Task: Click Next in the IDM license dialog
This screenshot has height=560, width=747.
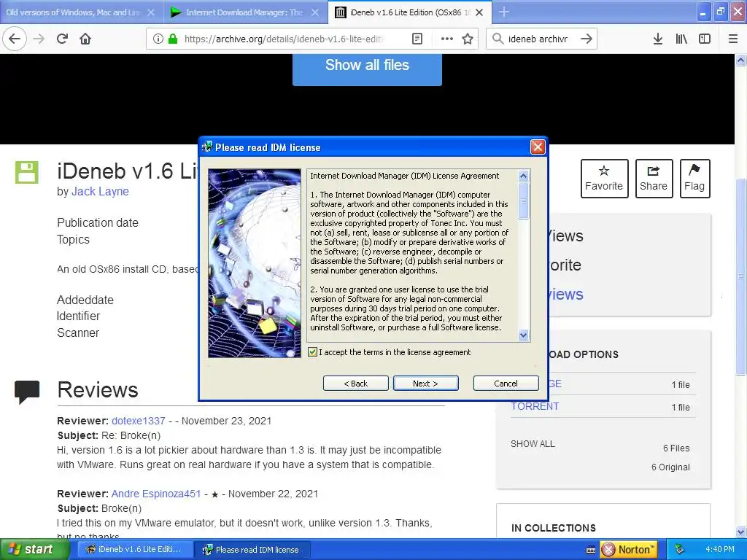Action: (426, 384)
